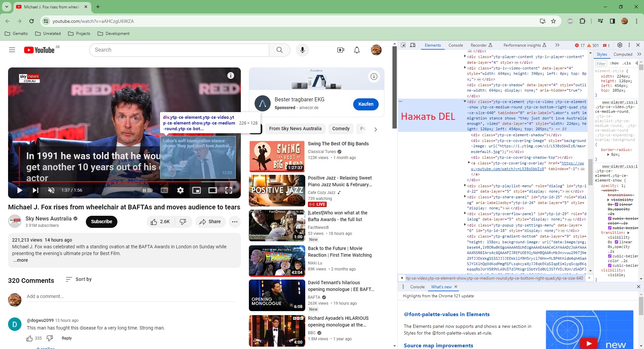
Task: Open video player settings gear
Action: point(180,190)
